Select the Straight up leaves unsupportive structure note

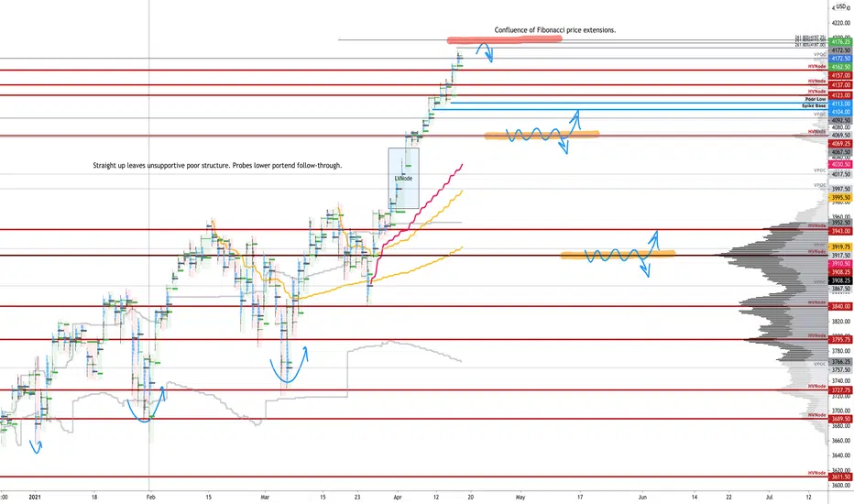click(x=217, y=165)
